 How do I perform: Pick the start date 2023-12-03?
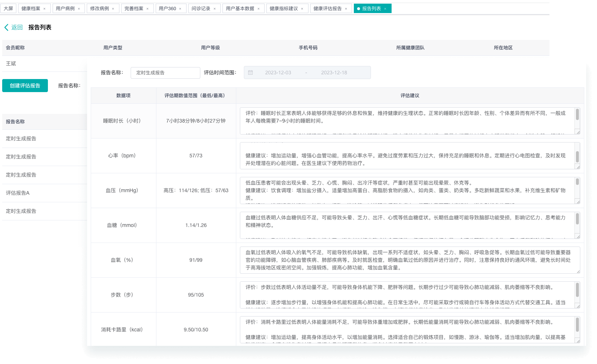coord(278,73)
